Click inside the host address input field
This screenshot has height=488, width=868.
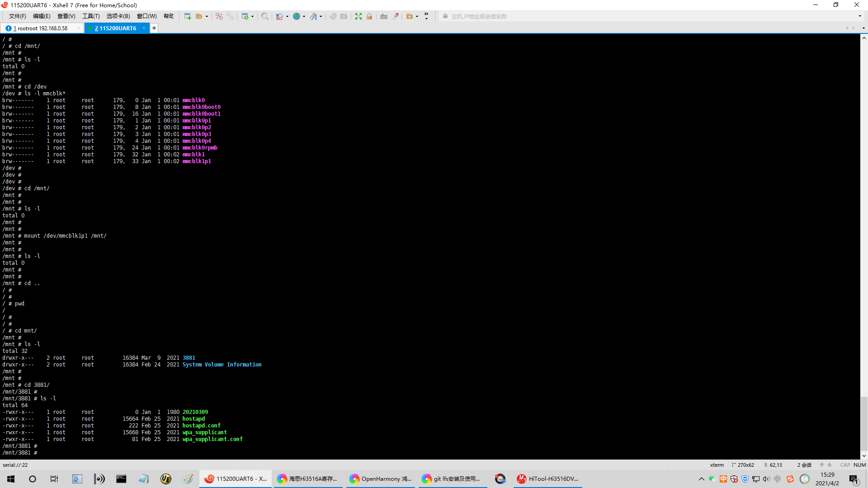(x=497, y=16)
